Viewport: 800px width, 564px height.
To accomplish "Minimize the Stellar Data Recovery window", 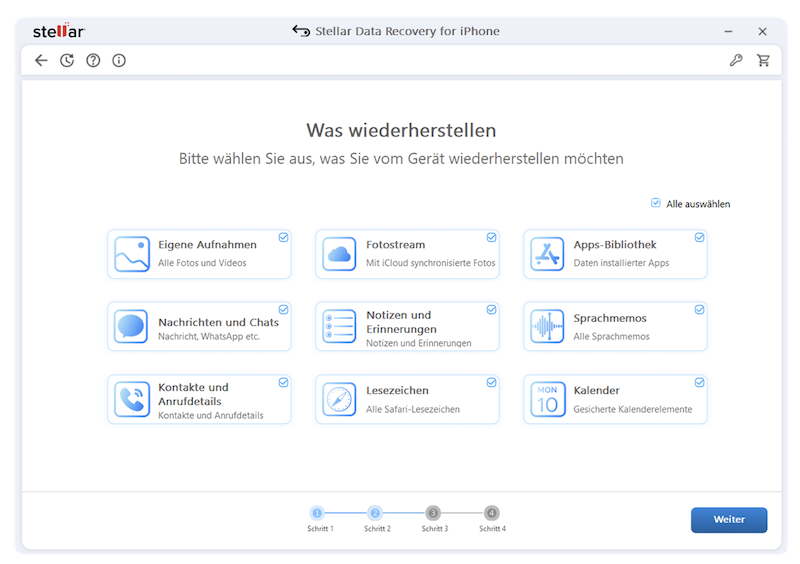I will (x=728, y=32).
